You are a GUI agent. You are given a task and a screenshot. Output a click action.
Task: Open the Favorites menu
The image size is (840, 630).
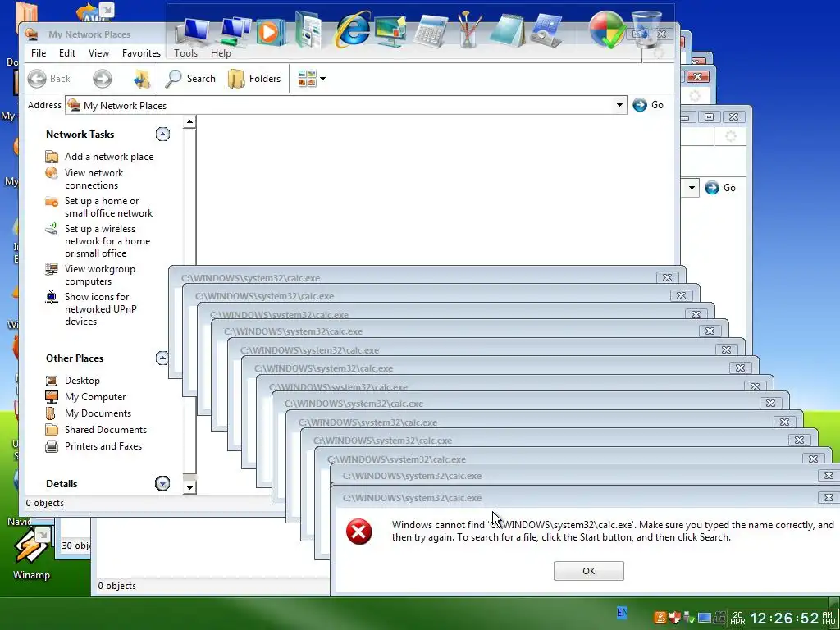coord(141,53)
